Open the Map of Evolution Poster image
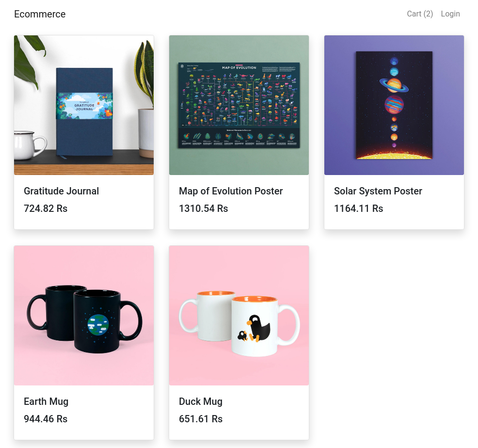This screenshot has height=448, width=478. coord(239,105)
